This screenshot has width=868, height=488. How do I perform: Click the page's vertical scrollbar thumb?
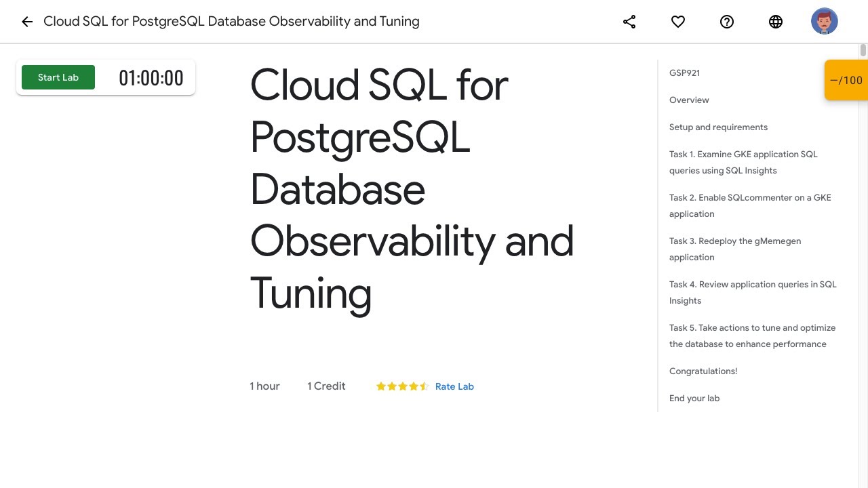[863, 50]
